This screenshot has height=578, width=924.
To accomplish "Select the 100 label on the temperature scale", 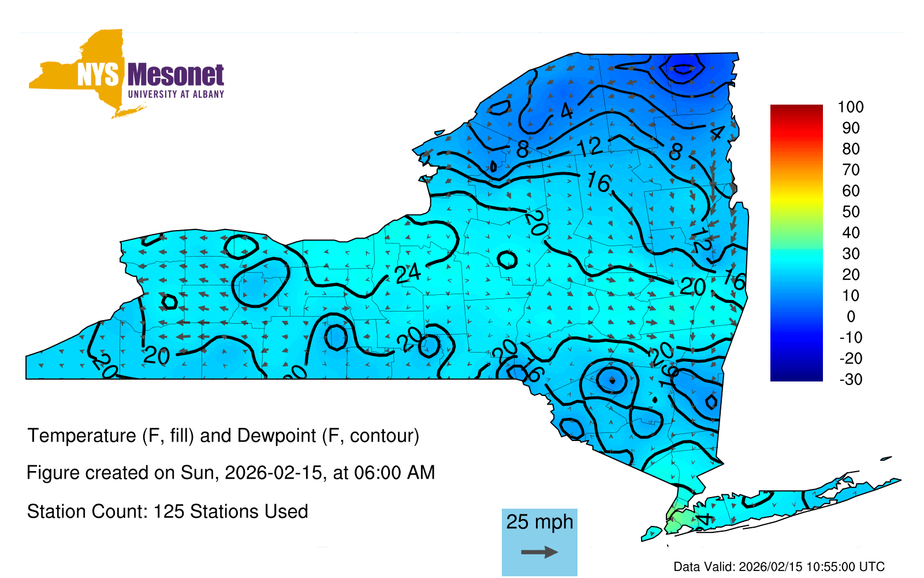I will pyautogui.click(x=851, y=107).
